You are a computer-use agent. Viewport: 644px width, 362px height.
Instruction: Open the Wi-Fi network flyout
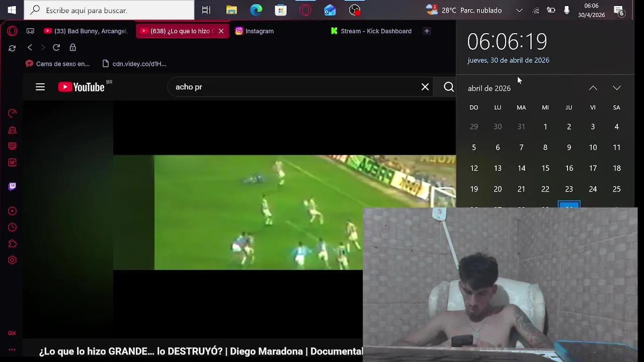pos(536,10)
